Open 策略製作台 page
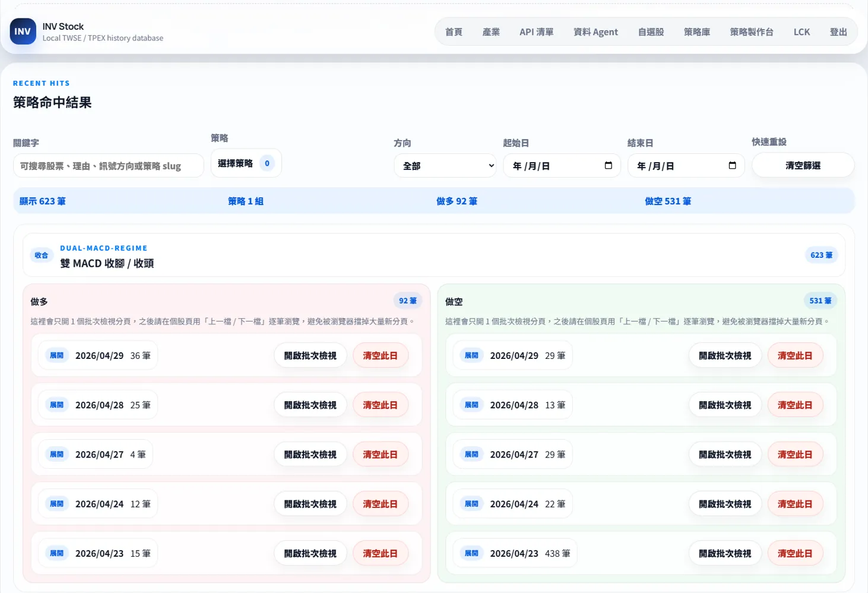 752,32
